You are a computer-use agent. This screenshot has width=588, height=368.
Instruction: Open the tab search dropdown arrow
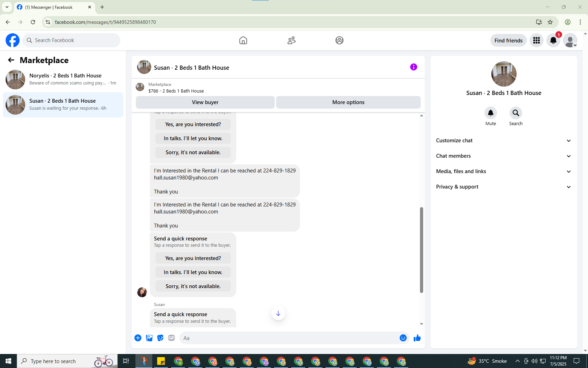click(x=7, y=7)
